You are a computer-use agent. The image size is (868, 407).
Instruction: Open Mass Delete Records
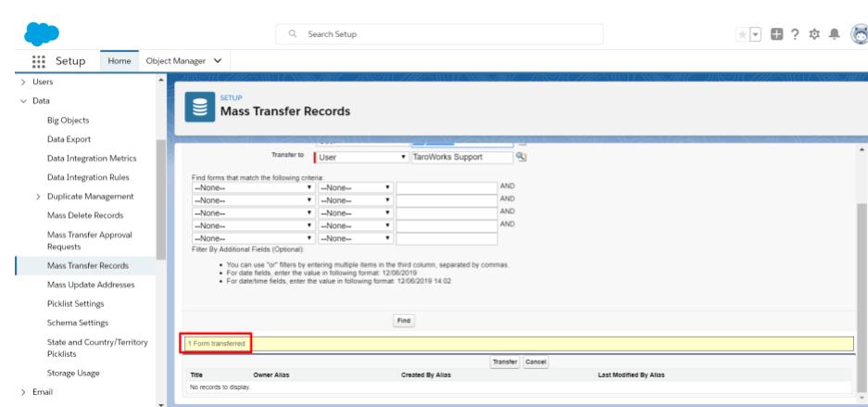pos(85,215)
